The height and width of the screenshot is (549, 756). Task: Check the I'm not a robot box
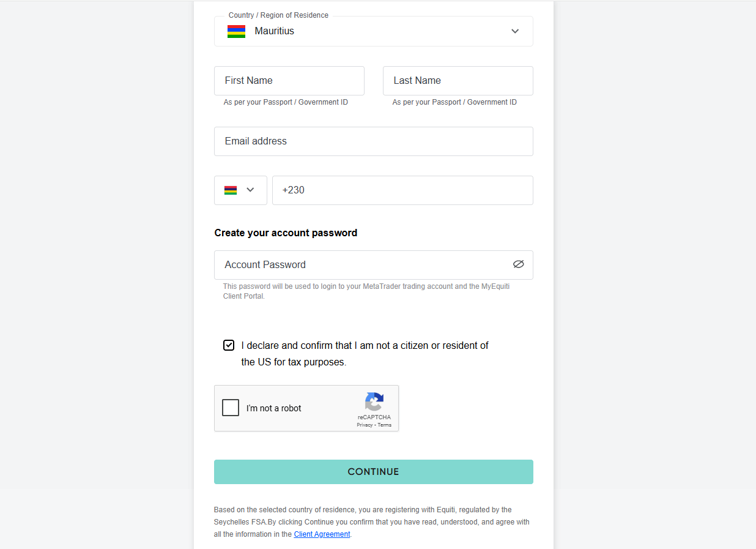tap(231, 408)
